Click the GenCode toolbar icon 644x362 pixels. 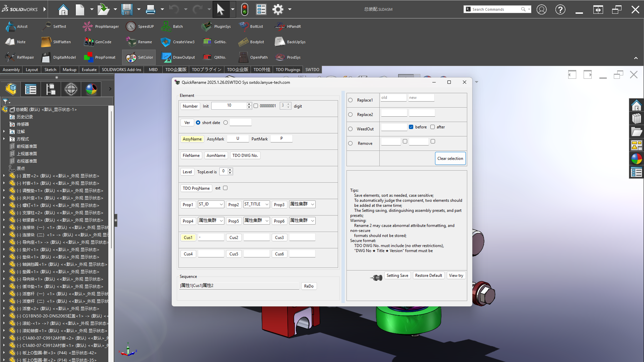click(89, 42)
